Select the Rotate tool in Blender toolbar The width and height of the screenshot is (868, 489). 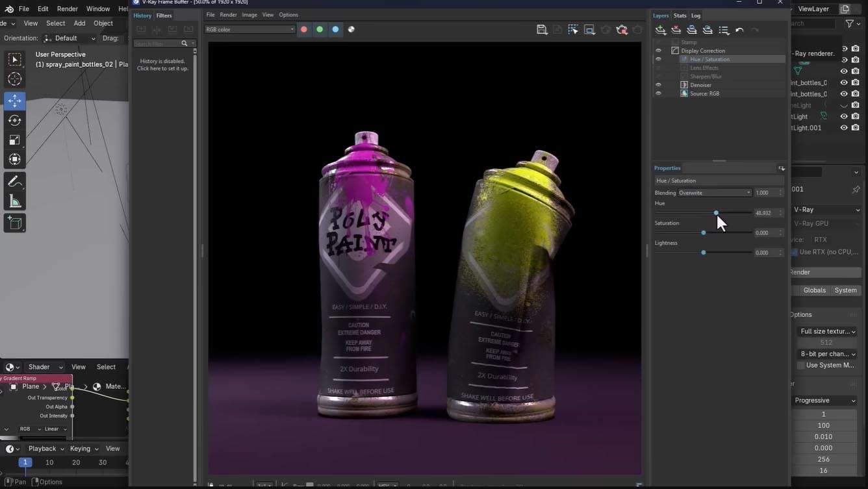(x=14, y=120)
